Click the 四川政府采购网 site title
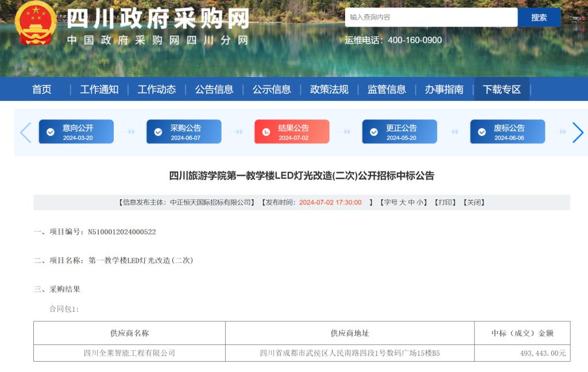Viewport: 588px width, 372px height. click(157, 18)
